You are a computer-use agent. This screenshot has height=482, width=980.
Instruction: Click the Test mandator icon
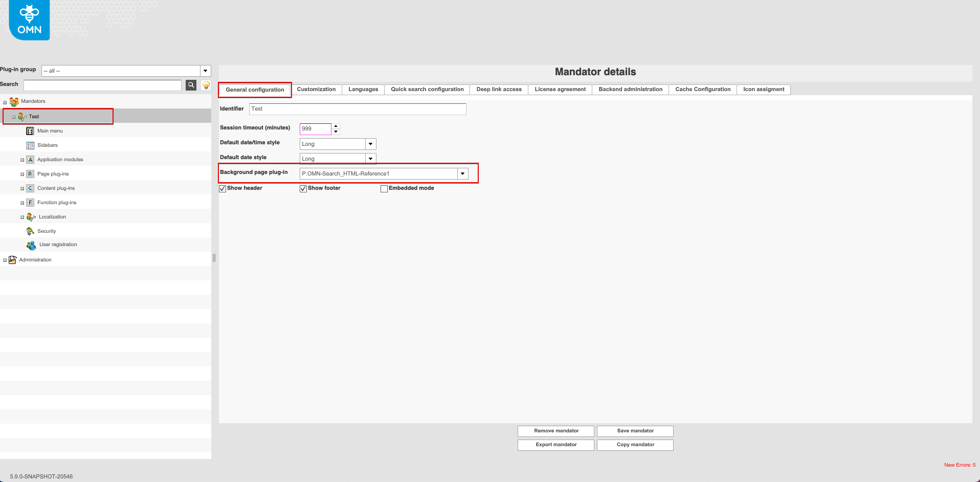23,117
